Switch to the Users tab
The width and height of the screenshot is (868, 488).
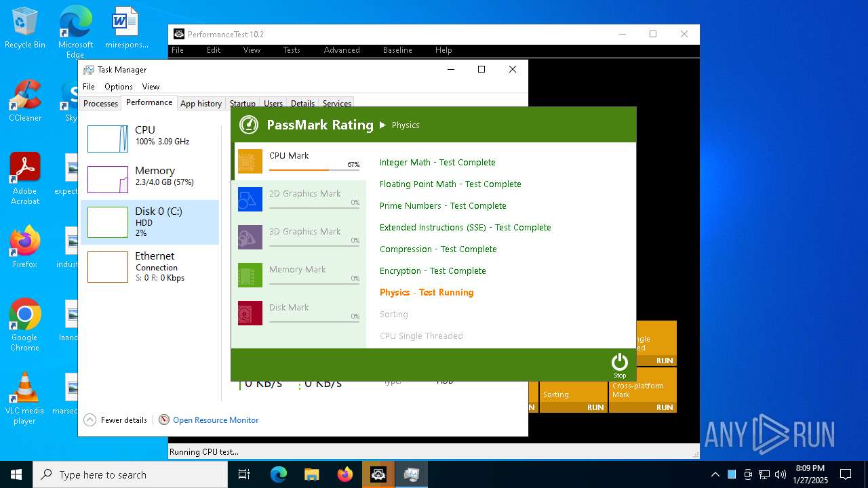point(273,104)
